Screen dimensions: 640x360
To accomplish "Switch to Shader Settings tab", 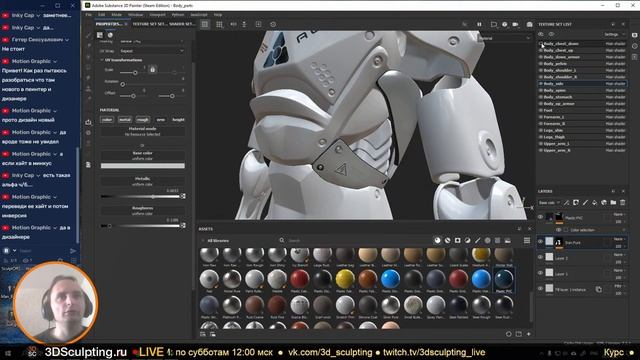I will coord(182,24).
